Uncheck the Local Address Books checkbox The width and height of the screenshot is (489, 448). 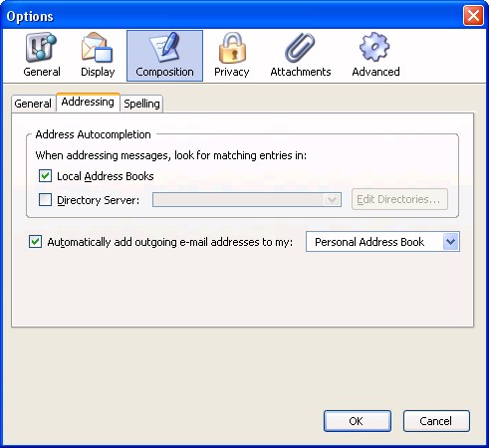coord(45,176)
